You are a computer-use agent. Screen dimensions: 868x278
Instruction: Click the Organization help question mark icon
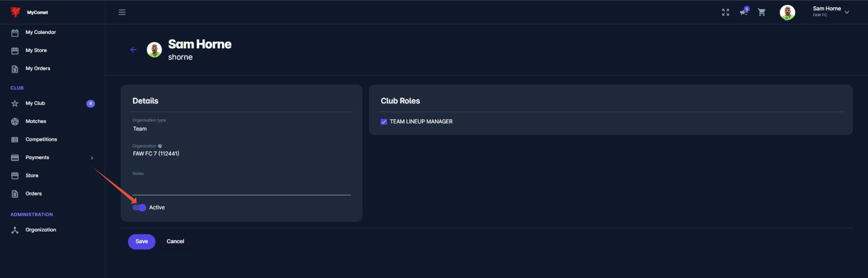(160, 146)
